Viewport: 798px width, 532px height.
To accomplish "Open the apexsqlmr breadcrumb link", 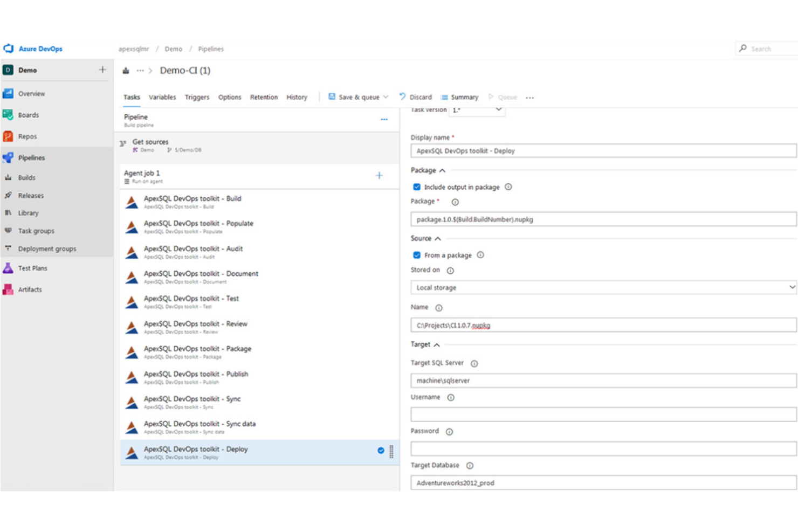I will tap(133, 49).
